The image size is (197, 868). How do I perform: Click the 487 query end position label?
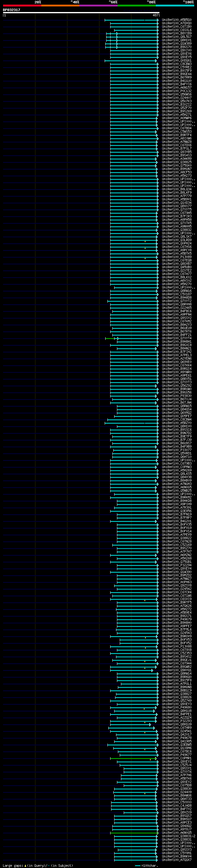tap(155, 15)
